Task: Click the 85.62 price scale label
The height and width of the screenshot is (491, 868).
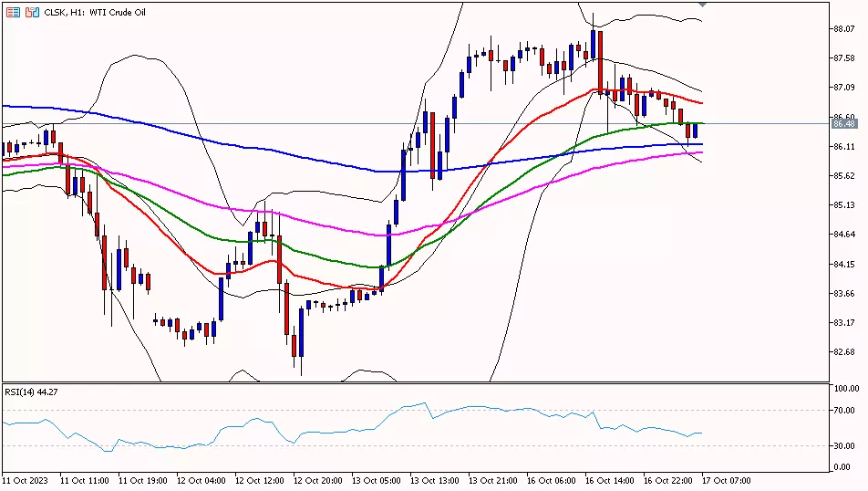Action: (844, 175)
